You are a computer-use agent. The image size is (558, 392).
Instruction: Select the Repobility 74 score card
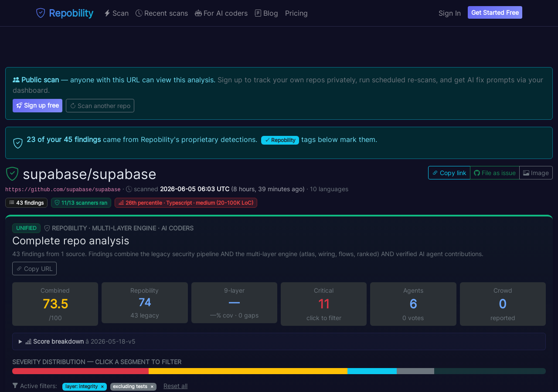click(145, 303)
